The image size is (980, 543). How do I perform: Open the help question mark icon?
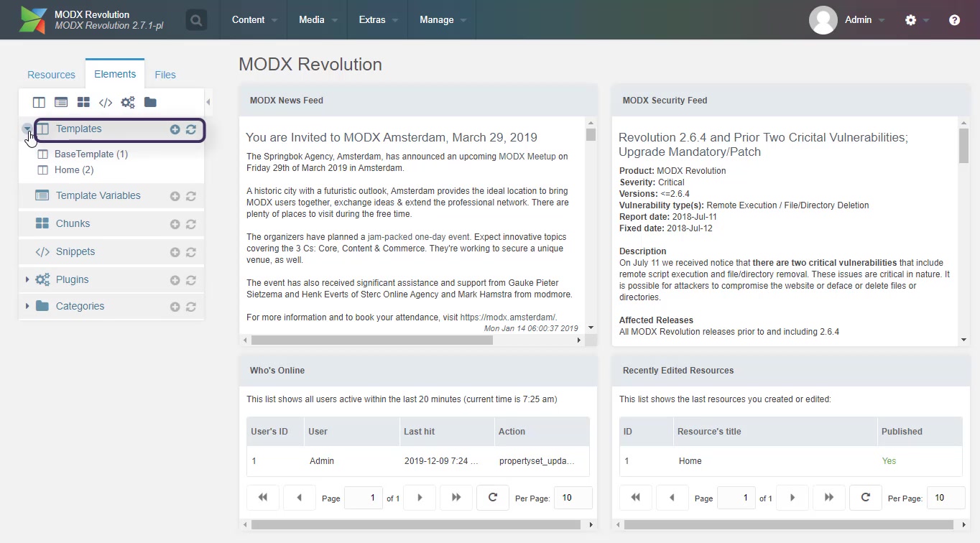(954, 20)
